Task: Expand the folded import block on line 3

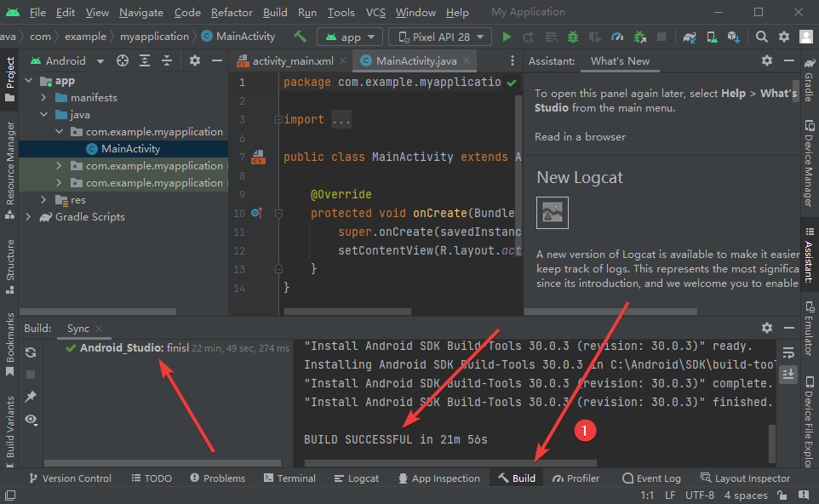Action: [278, 119]
